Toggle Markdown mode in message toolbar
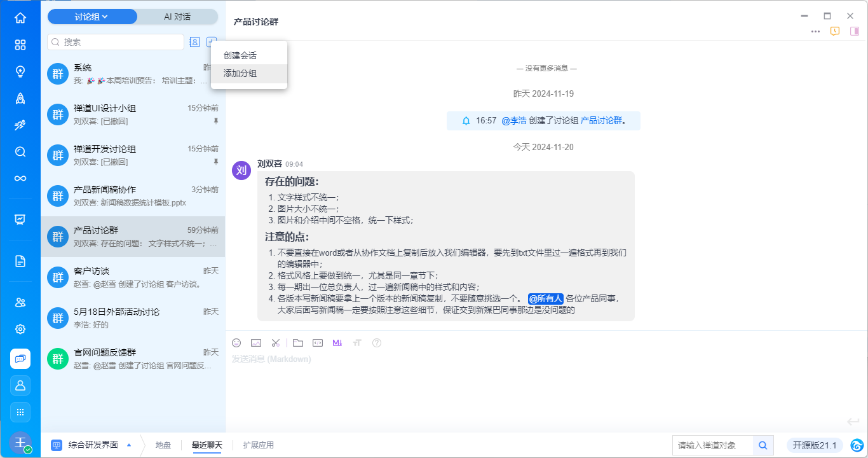Viewport: 868px width, 458px height. click(x=337, y=343)
